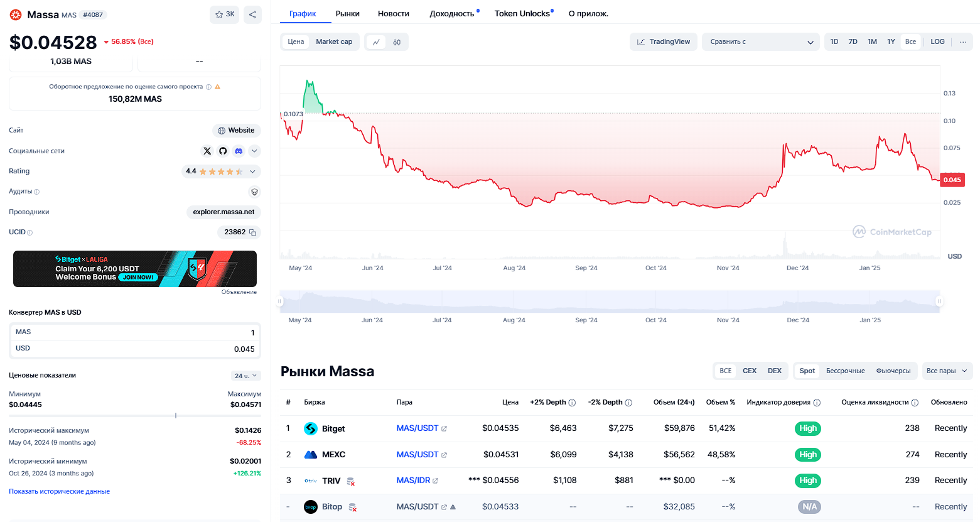Open explorer.massa.net link
This screenshot has width=980, height=522.
click(x=223, y=212)
